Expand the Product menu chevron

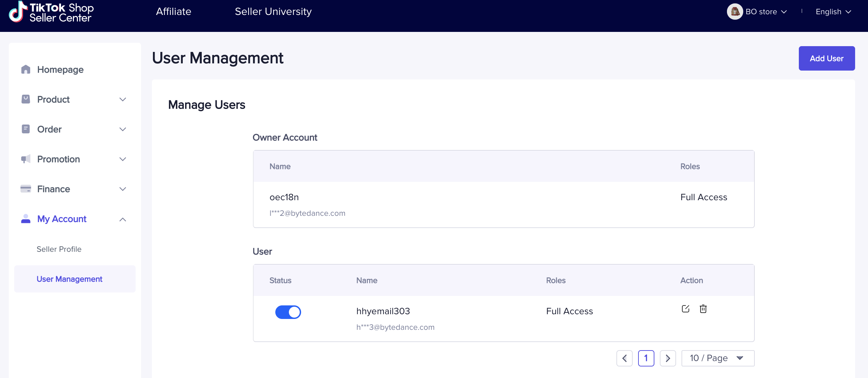[123, 99]
